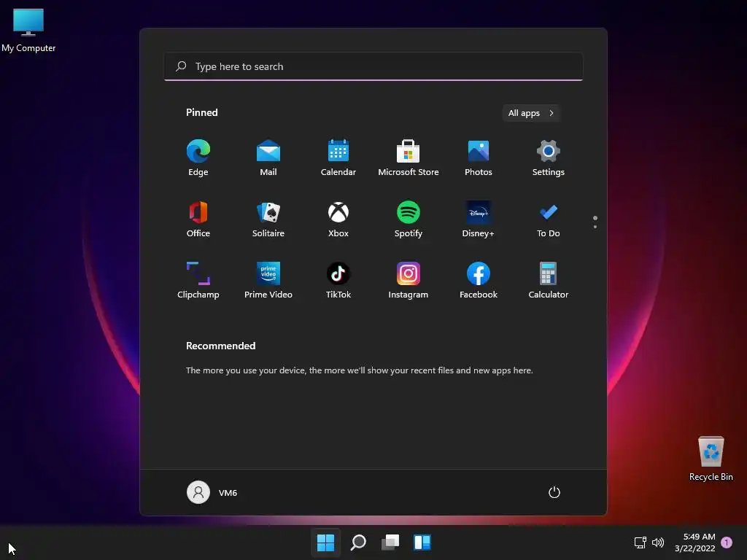Go to next page of pinned apps
747x560 pixels.
click(595, 227)
